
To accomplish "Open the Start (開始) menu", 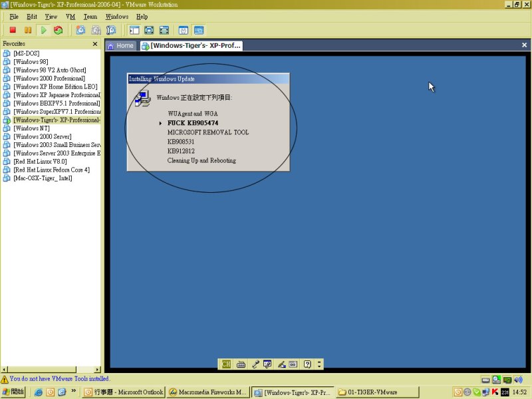I will 13,392.
